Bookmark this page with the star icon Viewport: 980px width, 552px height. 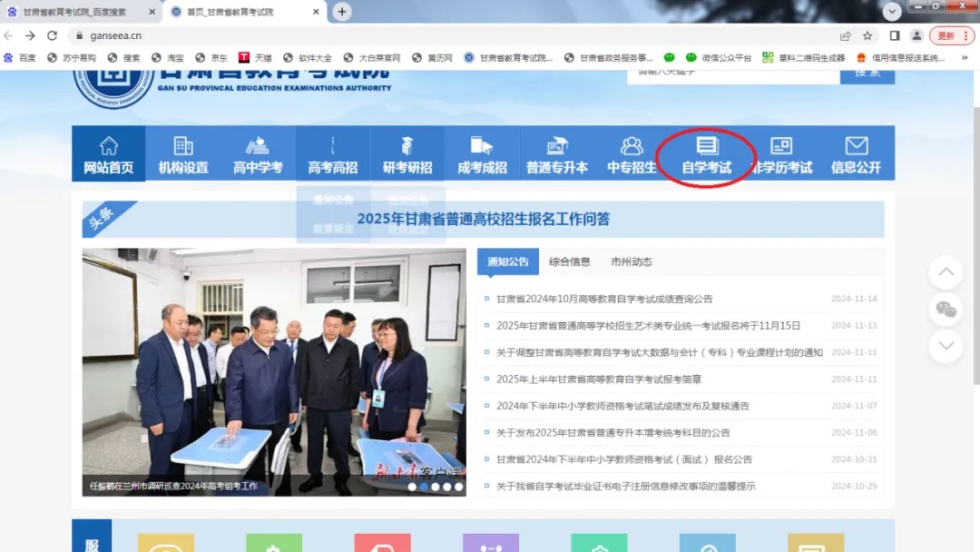coord(867,35)
